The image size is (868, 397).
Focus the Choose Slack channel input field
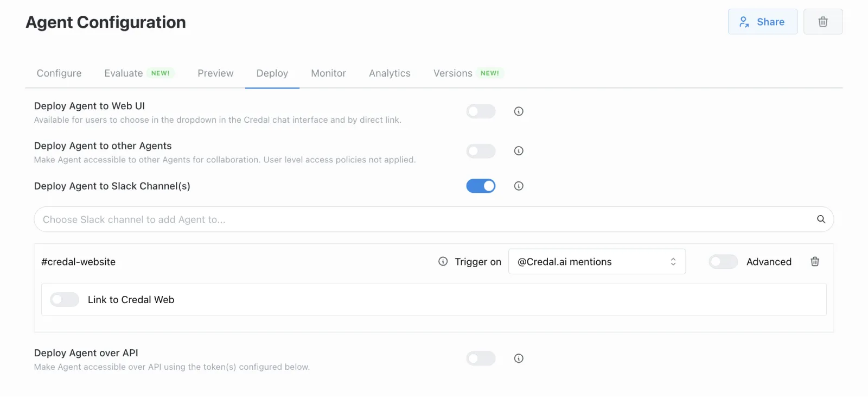click(423, 219)
